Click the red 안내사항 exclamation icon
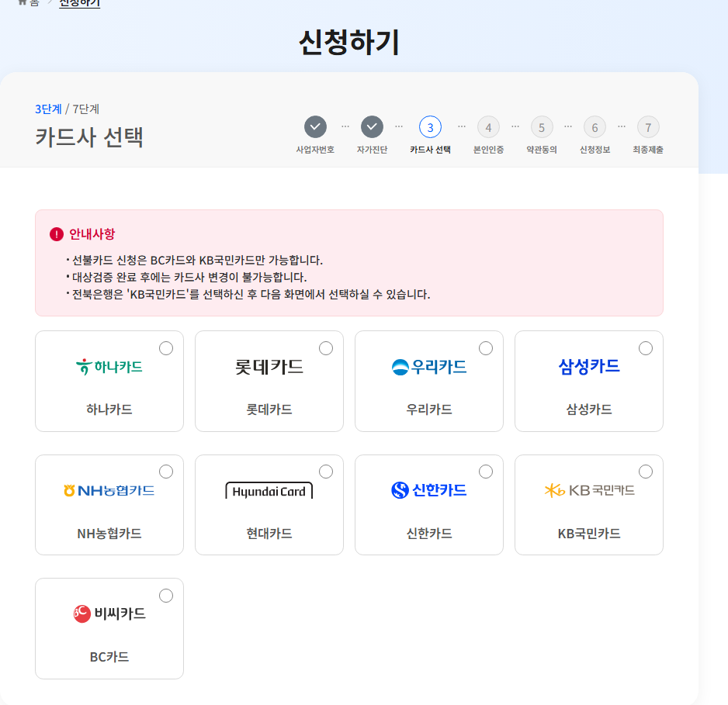 pos(57,234)
